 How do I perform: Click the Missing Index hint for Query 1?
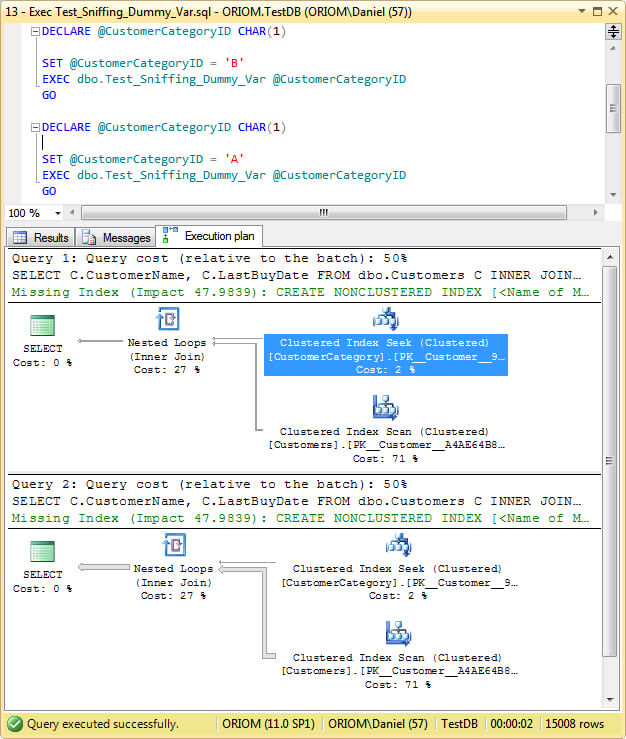[300, 292]
